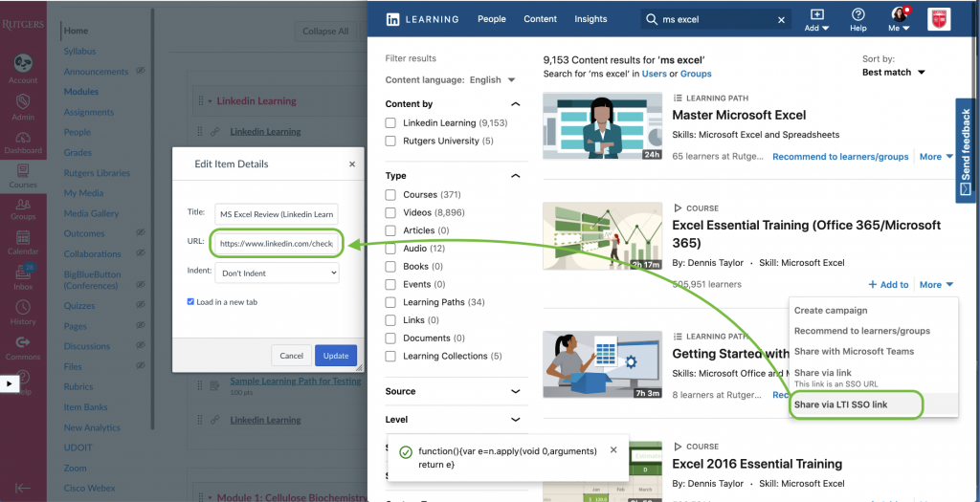Screen dimensions: 980x502
Task: Tick the Courses (371) checkbox
Action: [x=390, y=195]
